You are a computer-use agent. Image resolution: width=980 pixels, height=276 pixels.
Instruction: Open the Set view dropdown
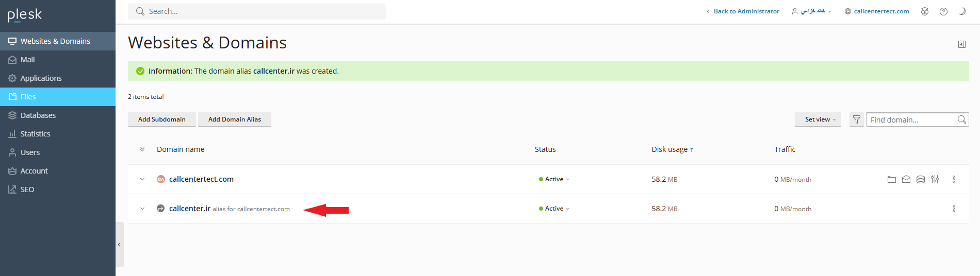818,119
